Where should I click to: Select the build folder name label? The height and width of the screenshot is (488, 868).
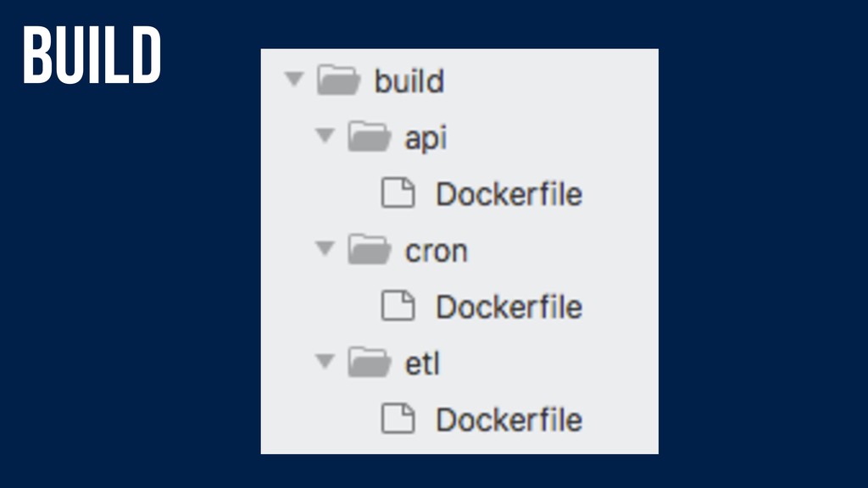coord(409,80)
